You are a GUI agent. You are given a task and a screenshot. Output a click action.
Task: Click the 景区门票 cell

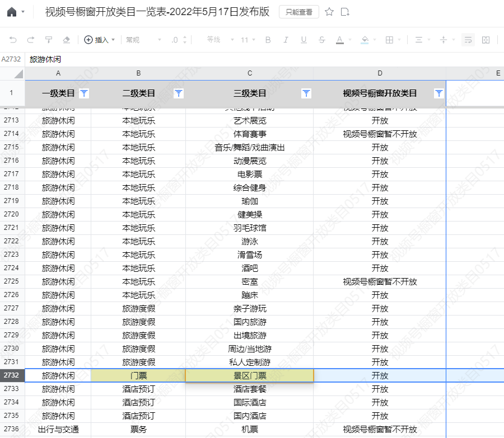click(x=250, y=376)
